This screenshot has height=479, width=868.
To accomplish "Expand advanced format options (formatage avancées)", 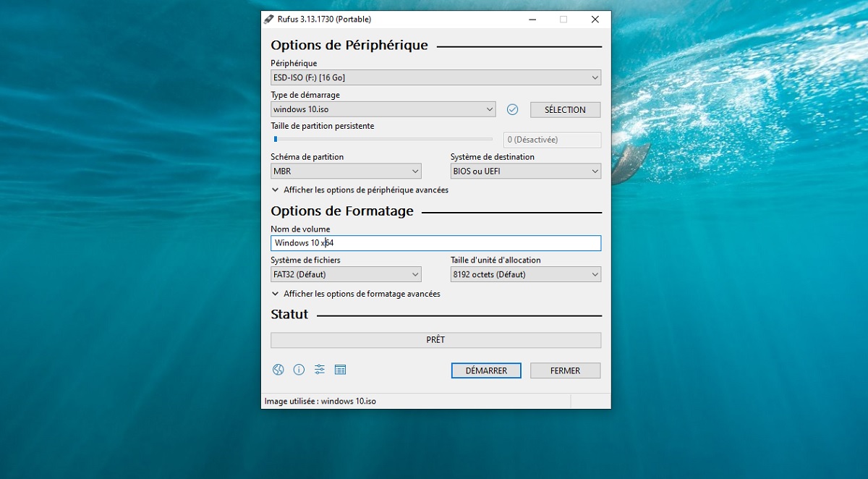I will [356, 294].
